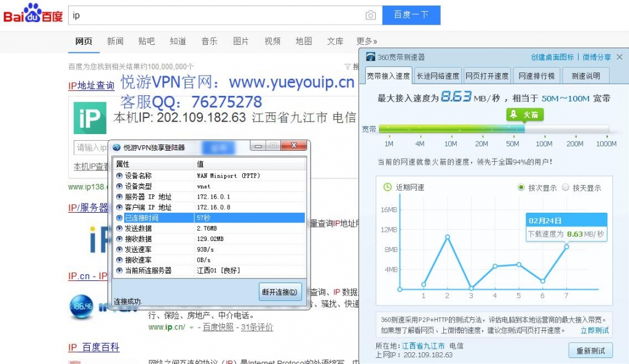
Task: Click the blue globe icon showing 86.96
Action: [x=81, y=306]
